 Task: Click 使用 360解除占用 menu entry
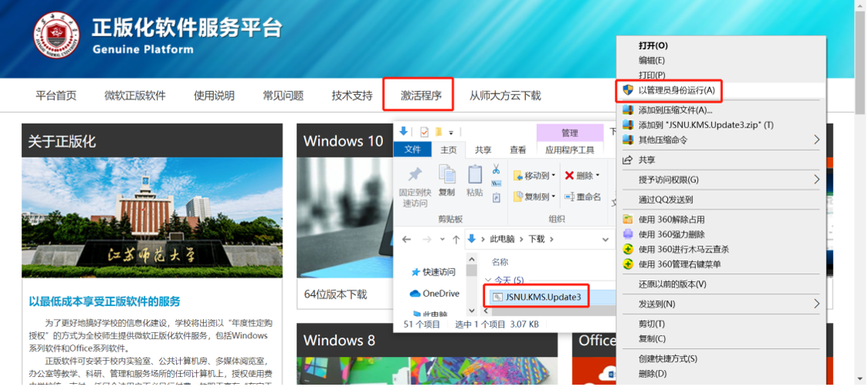pyautogui.click(x=672, y=219)
